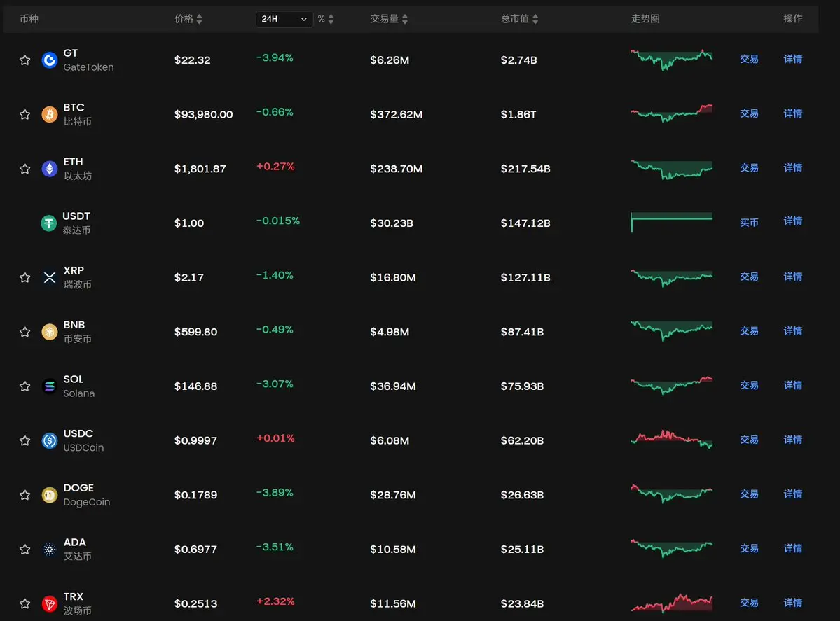This screenshot has width=840, height=621.
Task: Trade XRP via 交易 link
Action: (x=749, y=277)
